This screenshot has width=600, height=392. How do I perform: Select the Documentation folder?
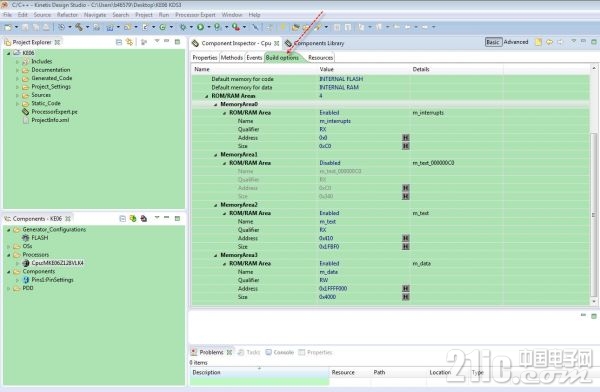coord(51,70)
